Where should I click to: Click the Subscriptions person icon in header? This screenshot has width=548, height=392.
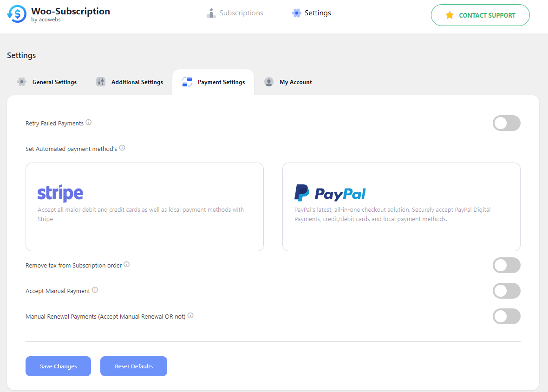tap(211, 13)
